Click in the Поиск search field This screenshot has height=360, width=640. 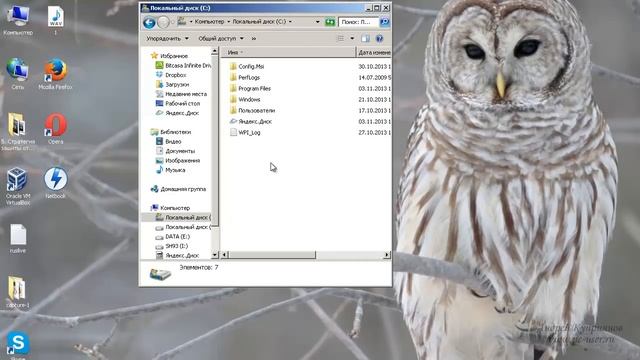358,22
